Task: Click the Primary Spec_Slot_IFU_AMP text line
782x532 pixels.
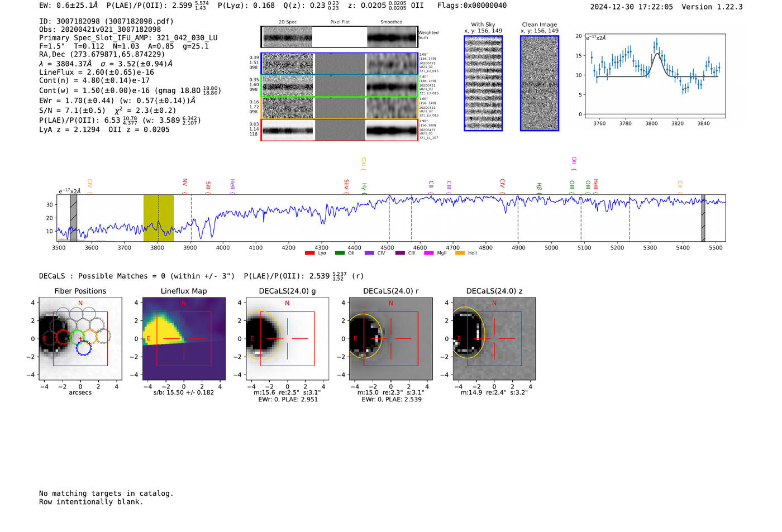Action: click(x=128, y=38)
